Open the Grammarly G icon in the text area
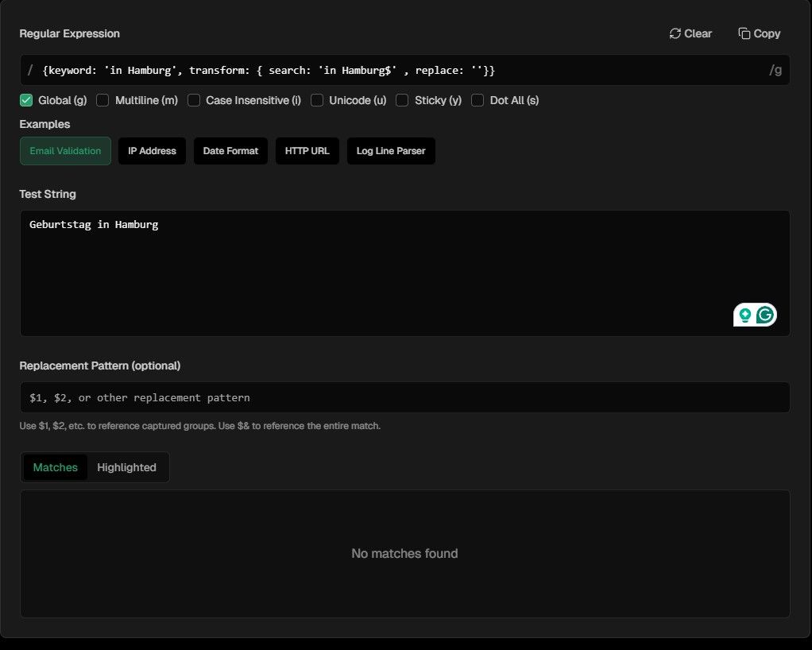 point(764,315)
